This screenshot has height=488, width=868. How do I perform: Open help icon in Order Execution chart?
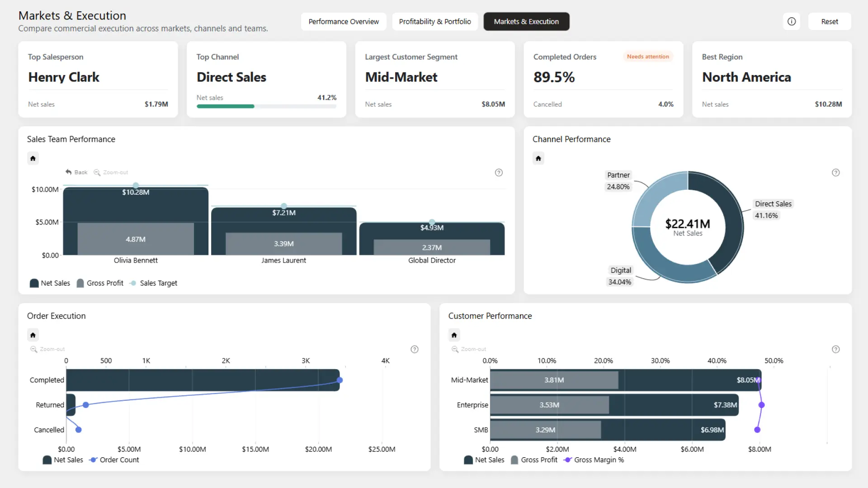(415, 349)
